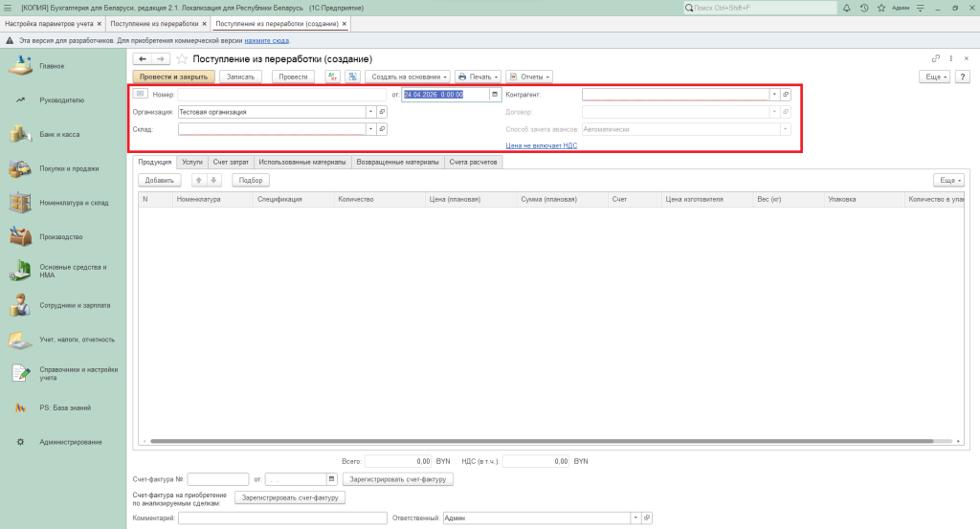980x529 pixels.
Task: Click the Цена не включает НДС link
Action: (x=541, y=145)
